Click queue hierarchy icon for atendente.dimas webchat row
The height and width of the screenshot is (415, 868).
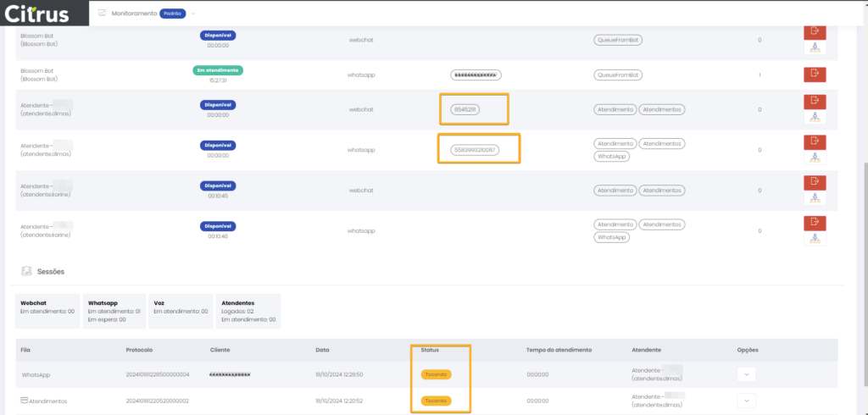point(814,119)
